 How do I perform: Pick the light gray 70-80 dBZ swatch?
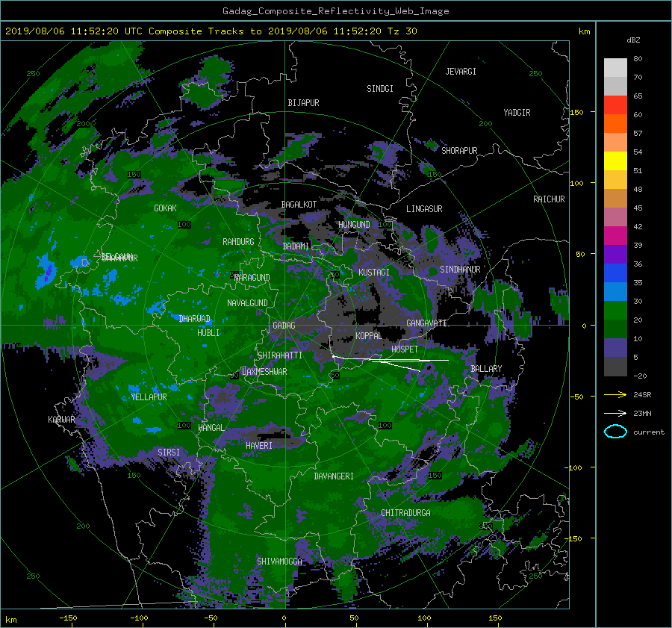pos(615,67)
